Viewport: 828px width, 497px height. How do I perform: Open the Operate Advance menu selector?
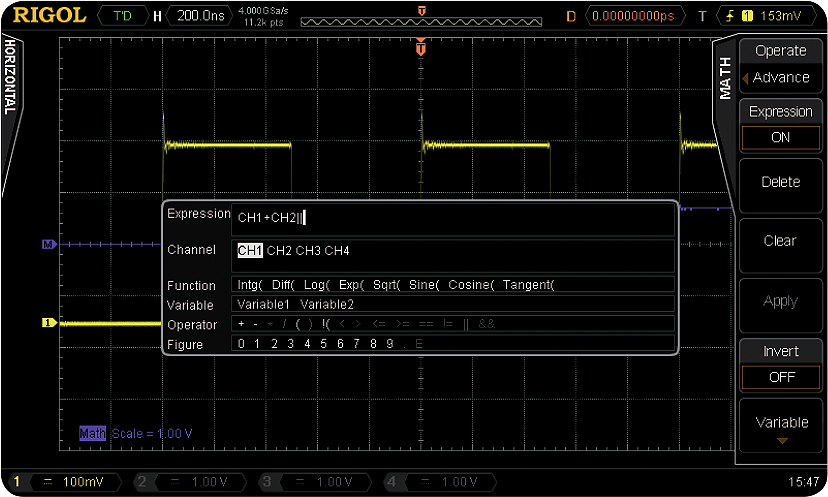coord(780,77)
